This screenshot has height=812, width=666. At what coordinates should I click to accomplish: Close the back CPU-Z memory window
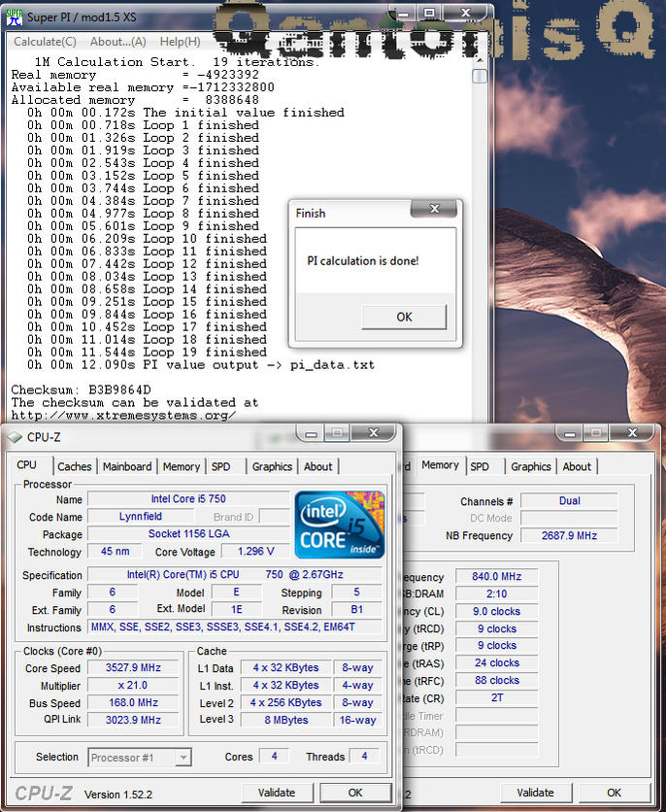pos(632,433)
